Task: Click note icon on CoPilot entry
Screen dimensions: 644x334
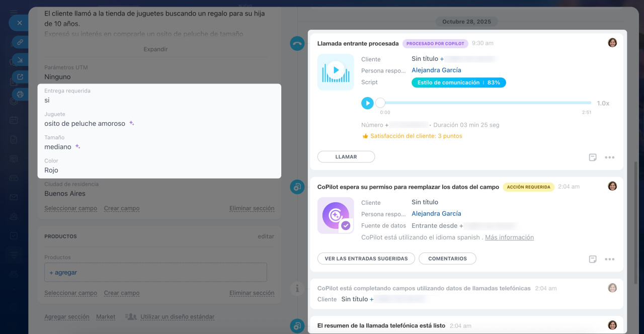Action: (593, 259)
